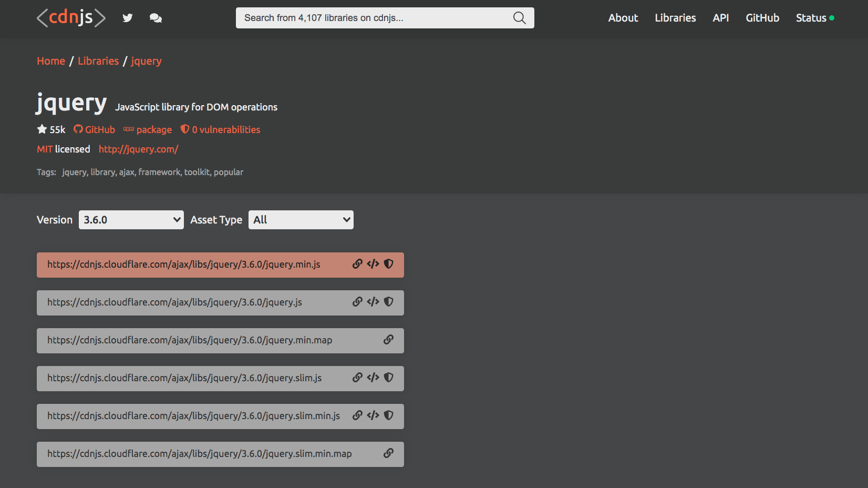Open the Libraries nav item
This screenshot has height=488, width=868.
tap(675, 18)
